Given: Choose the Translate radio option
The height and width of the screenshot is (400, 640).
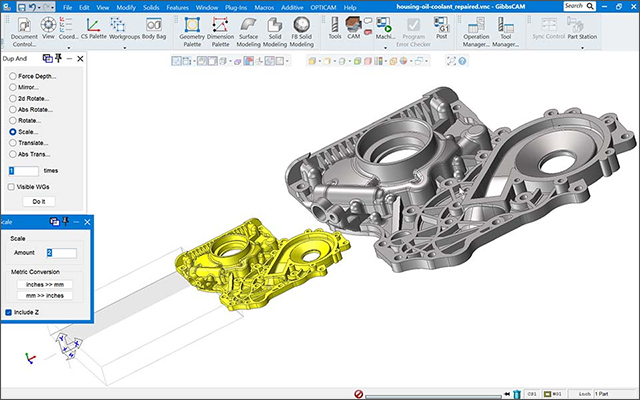Looking at the screenshot, I should click(11, 143).
